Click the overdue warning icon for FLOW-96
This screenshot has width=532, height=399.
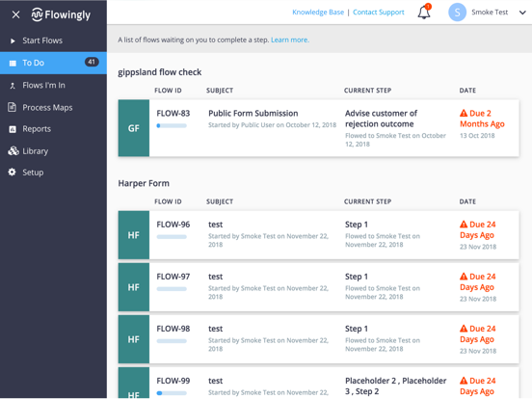[x=464, y=225]
